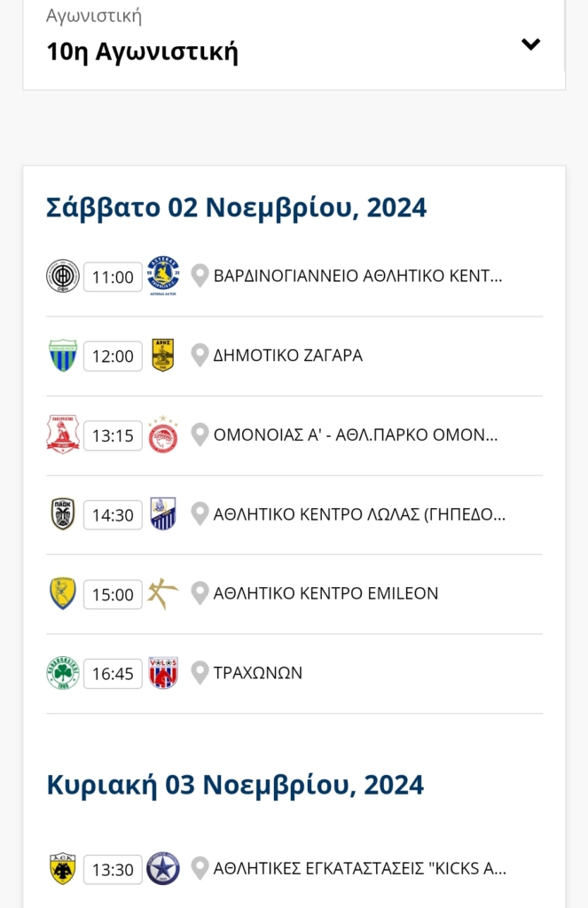Screen dimensions: 588x908
Task: Click location pin beside ΑΘΛΗΤΙΚΟ ΚΕΝΤΡΟ EMILEON
Action: tap(200, 593)
